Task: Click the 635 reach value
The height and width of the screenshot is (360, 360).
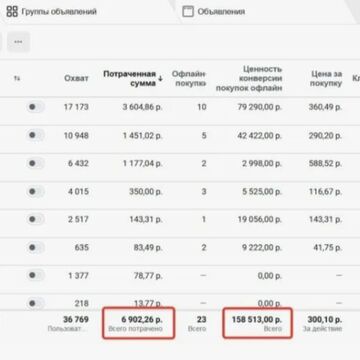Action: coord(82,248)
